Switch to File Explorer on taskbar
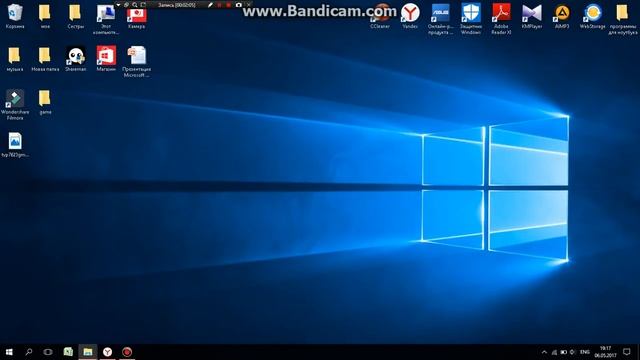Screen dimensions: 640x360 (87, 352)
